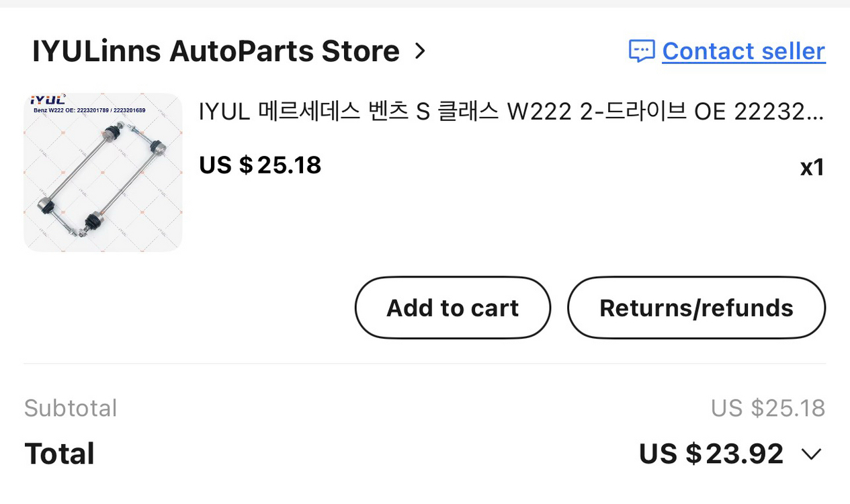850x504 pixels.
Task: Expand the Total price breakdown chevron
Action: (811, 453)
